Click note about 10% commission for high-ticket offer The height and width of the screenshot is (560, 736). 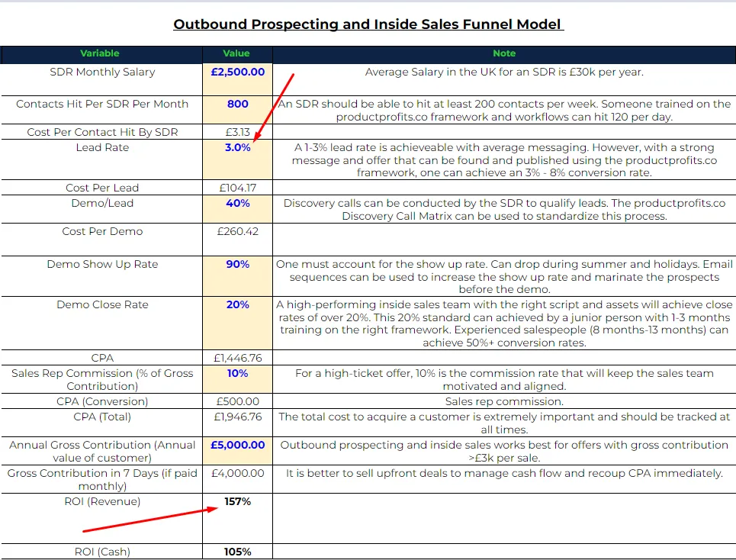coord(504,379)
